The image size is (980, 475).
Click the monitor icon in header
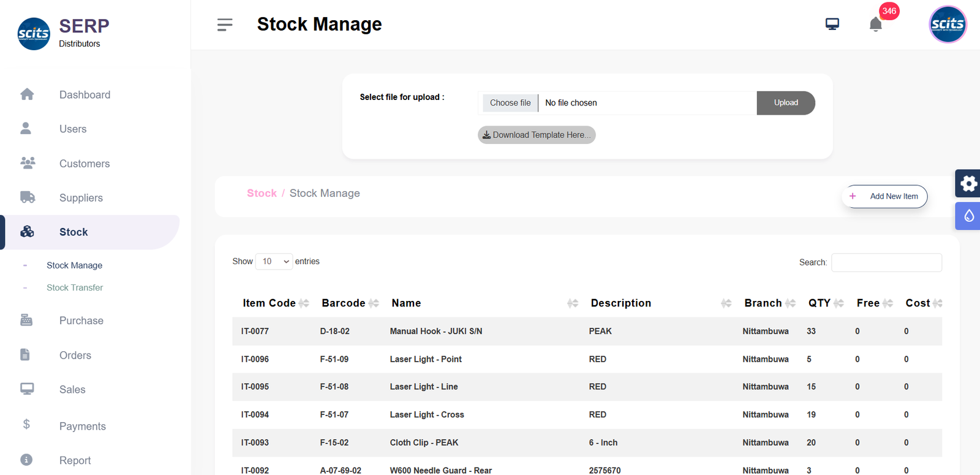(832, 25)
